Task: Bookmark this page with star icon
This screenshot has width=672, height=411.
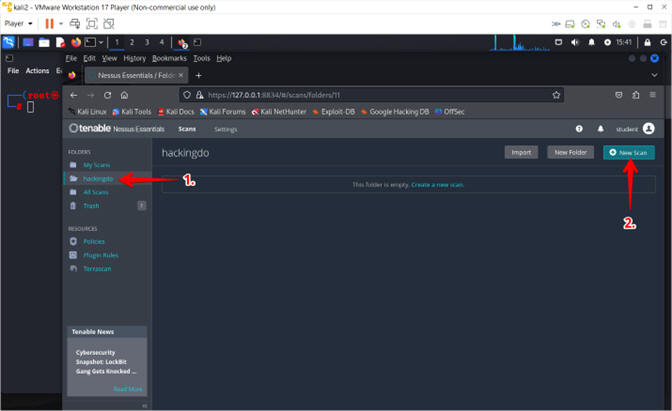Action: point(556,95)
